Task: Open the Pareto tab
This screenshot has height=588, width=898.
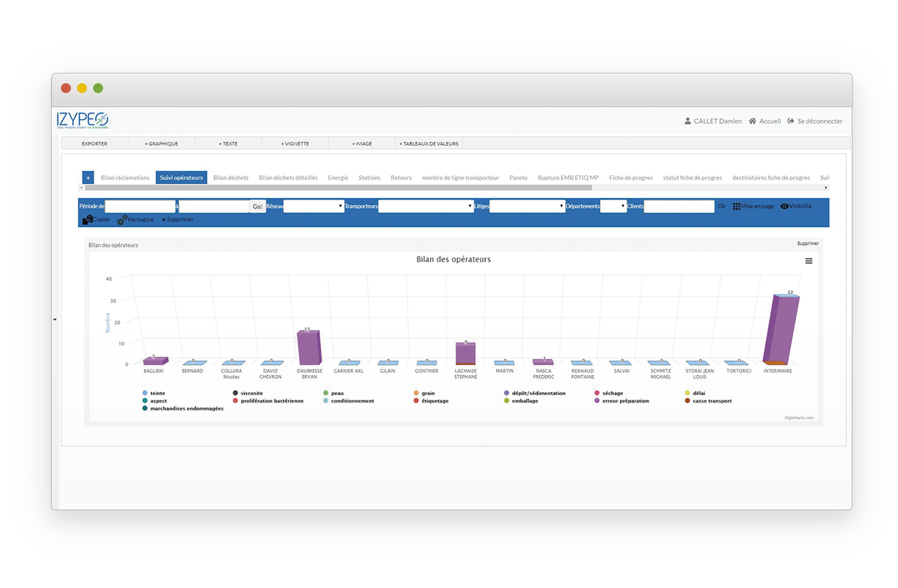Action: coord(518,178)
